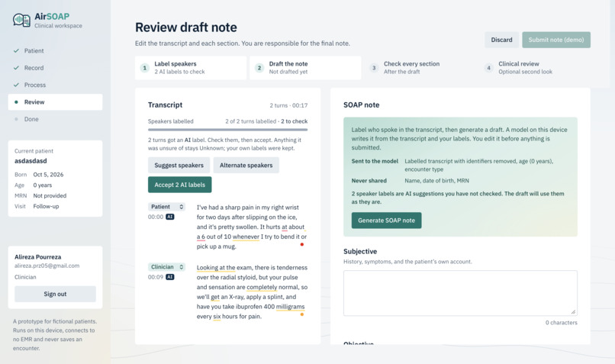Click the red dot after the patient turn

click(x=302, y=244)
